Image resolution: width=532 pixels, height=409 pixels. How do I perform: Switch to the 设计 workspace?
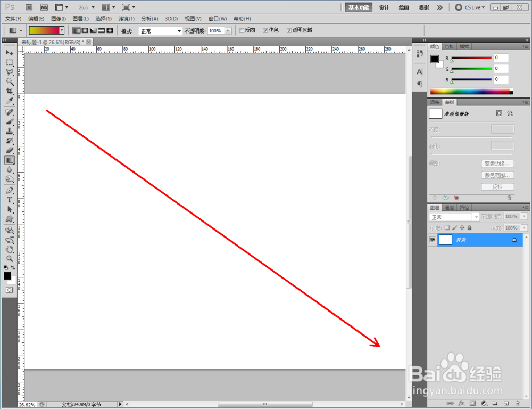(384, 7)
